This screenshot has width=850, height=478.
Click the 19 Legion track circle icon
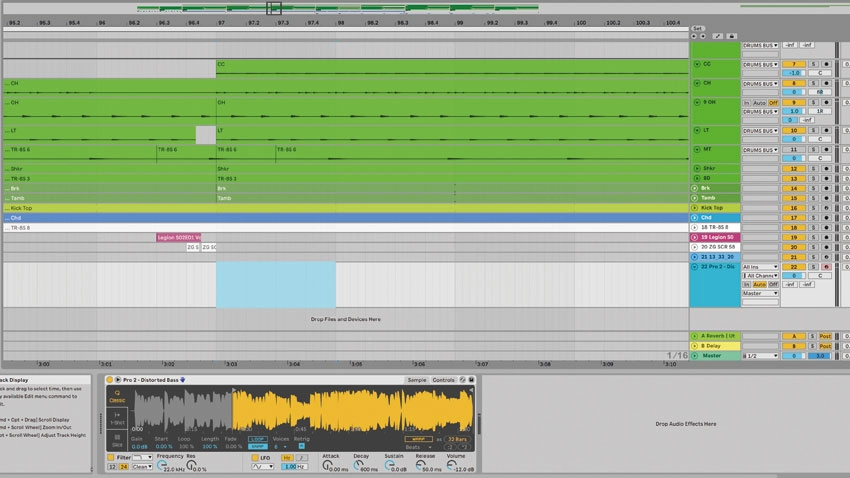(x=694, y=237)
